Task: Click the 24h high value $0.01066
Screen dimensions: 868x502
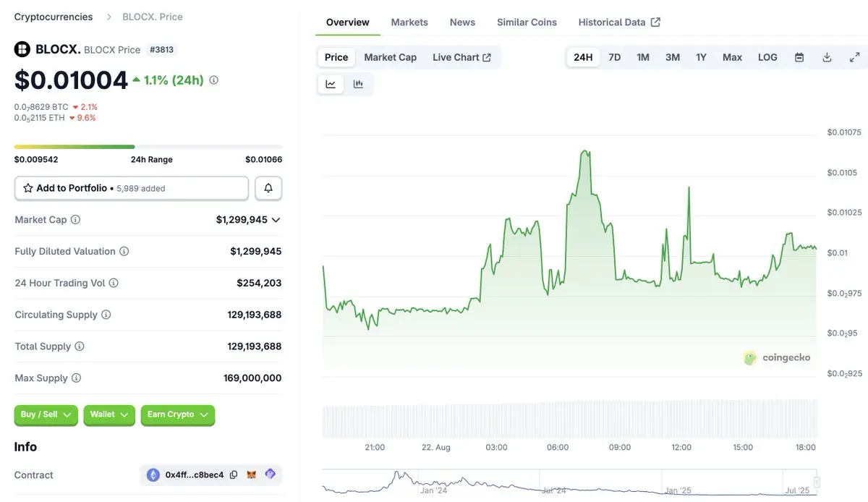Action: tap(264, 160)
